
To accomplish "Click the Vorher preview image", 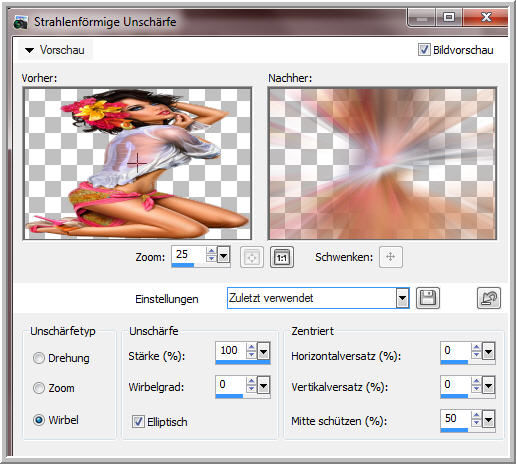I will [x=137, y=163].
